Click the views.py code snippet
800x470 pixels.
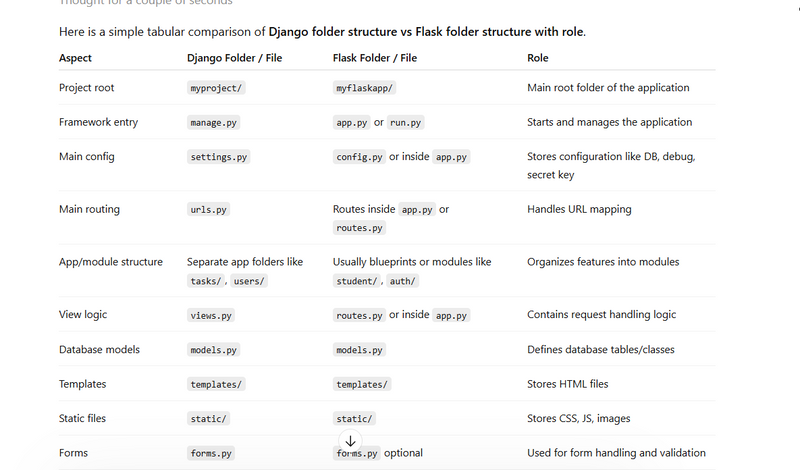coord(211,315)
